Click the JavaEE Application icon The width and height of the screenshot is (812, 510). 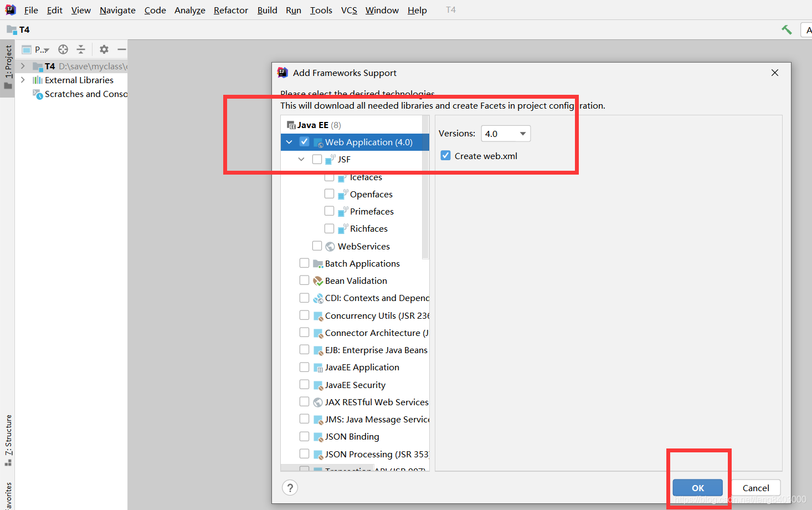(x=318, y=368)
